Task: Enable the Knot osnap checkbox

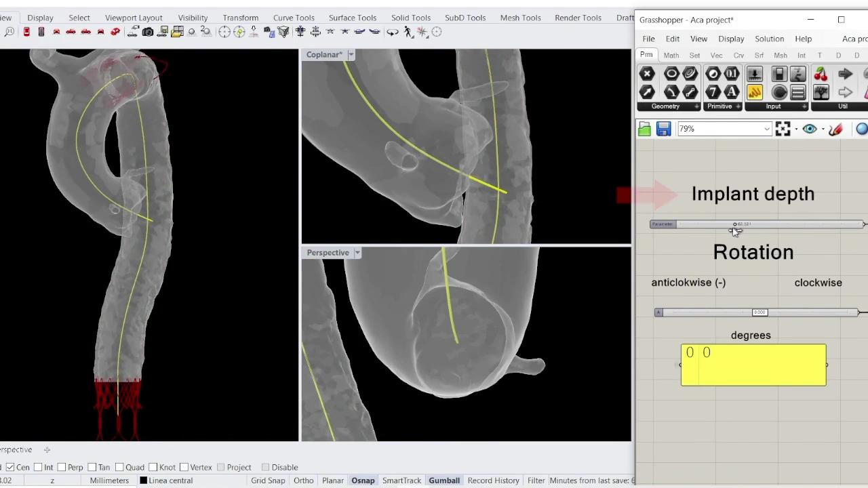Action: pyautogui.click(x=153, y=467)
